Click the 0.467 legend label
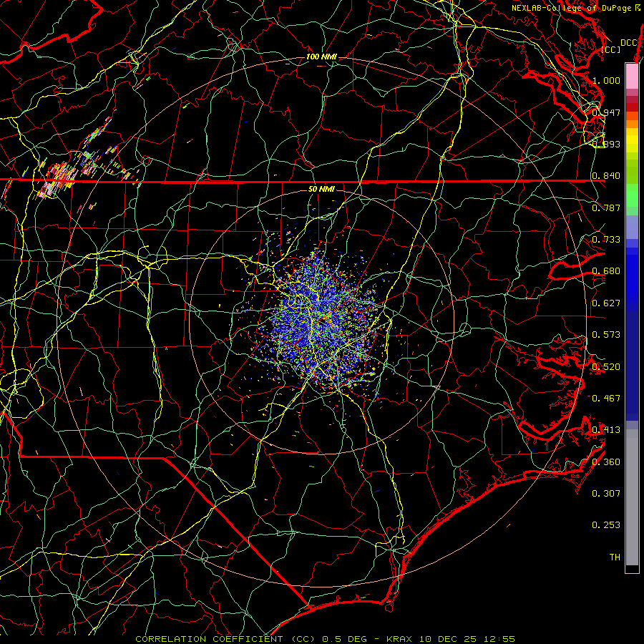Image resolution: width=644 pixels, height=644 pixels. (606, 399)
